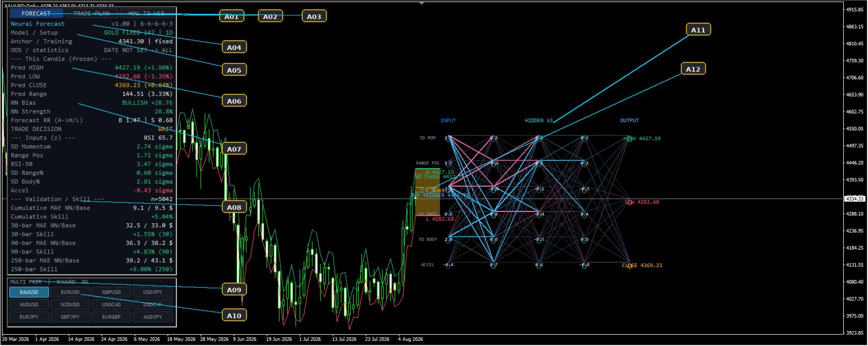Click the Range Pos value 1.72 sigma
The height and width of the screenshot is (346, 868).
pos(155,155)
